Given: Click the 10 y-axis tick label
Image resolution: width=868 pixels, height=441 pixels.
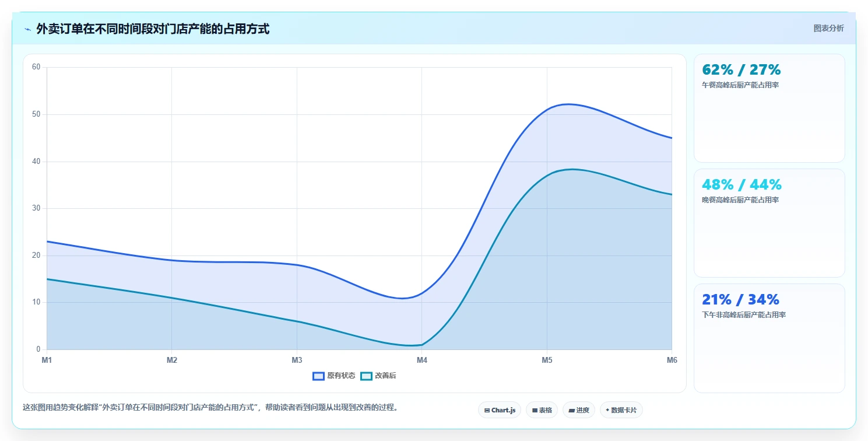Looking at the screenshot, I should 36,303.
